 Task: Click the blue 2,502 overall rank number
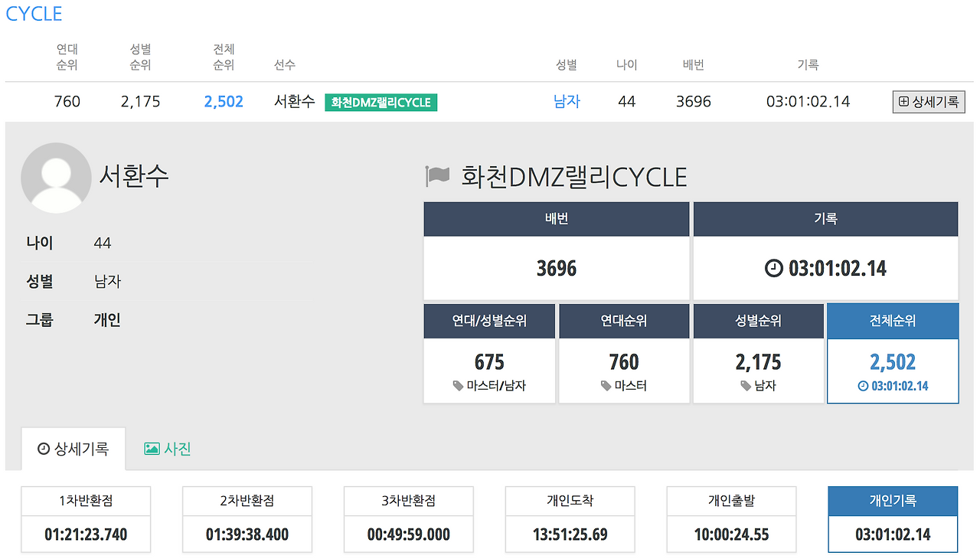pos(223,101)
